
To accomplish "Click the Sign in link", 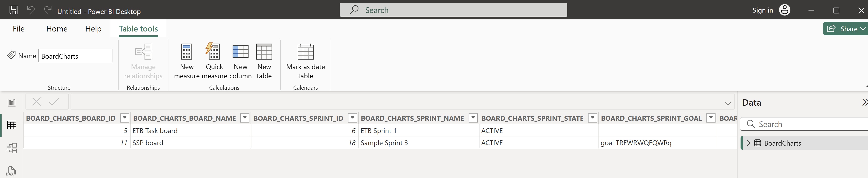I will pos(763,10).
